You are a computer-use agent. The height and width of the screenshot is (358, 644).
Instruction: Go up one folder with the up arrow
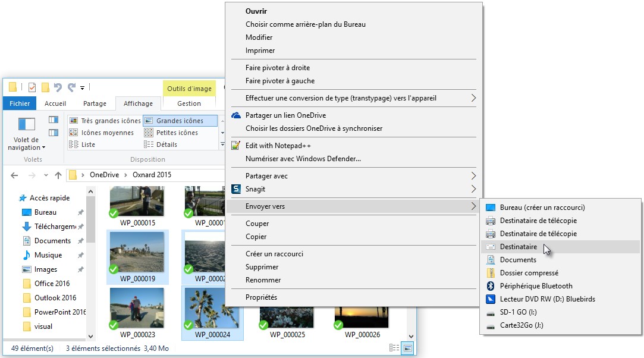tap(58, 175)
